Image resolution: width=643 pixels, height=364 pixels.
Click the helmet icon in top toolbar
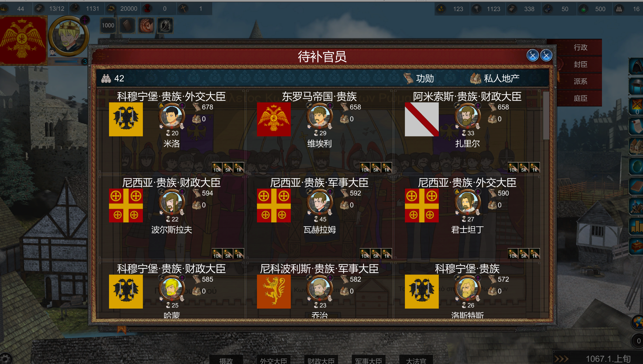(165, 25)
